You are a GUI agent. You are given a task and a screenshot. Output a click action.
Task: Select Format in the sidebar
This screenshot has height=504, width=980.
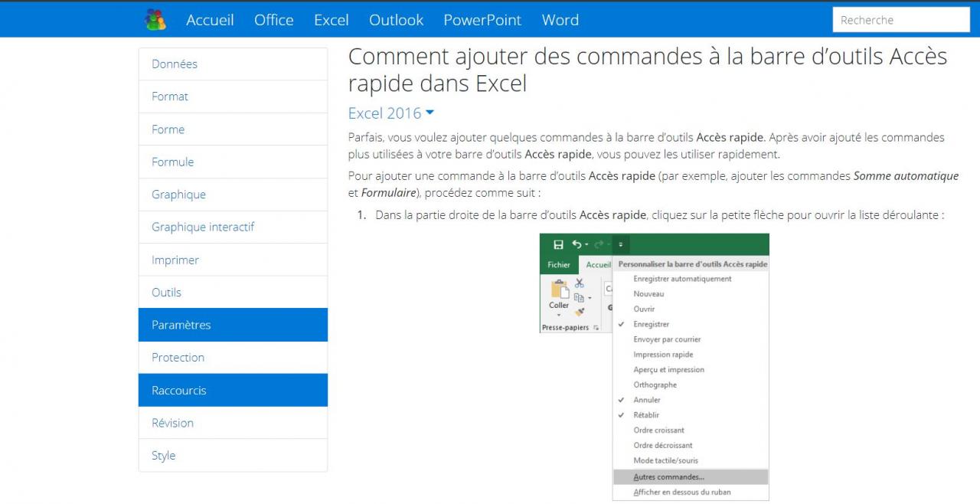coord(233,97)
